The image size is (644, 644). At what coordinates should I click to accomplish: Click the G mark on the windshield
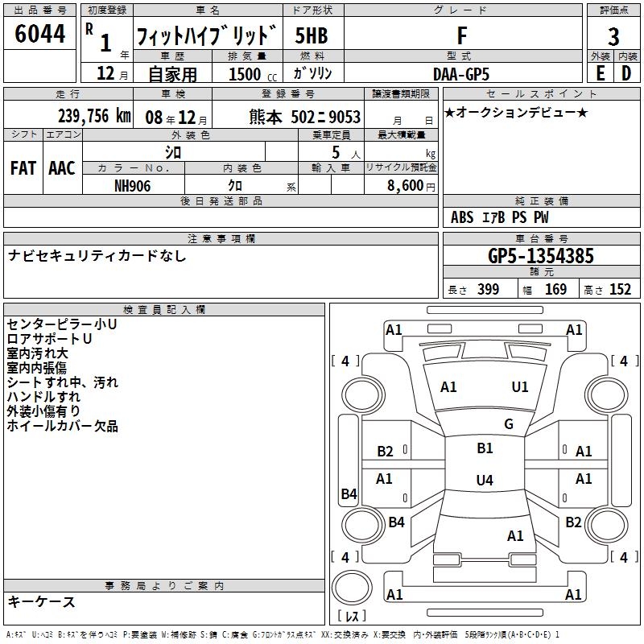(x=508, y=424)
